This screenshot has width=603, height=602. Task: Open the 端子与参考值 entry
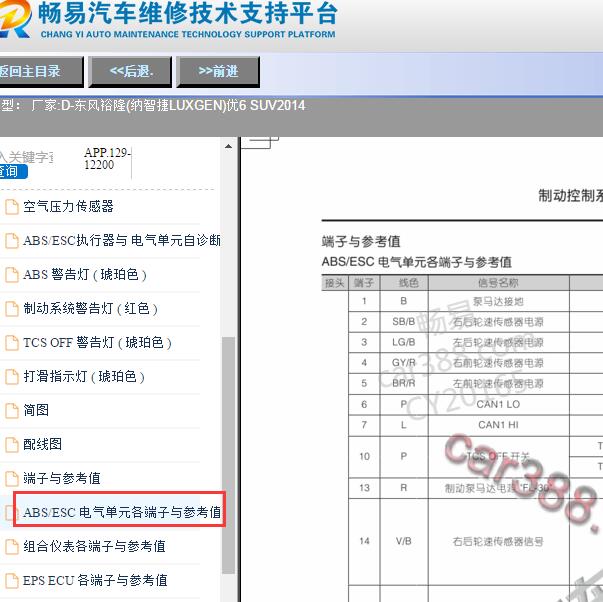tap(62, 478)
